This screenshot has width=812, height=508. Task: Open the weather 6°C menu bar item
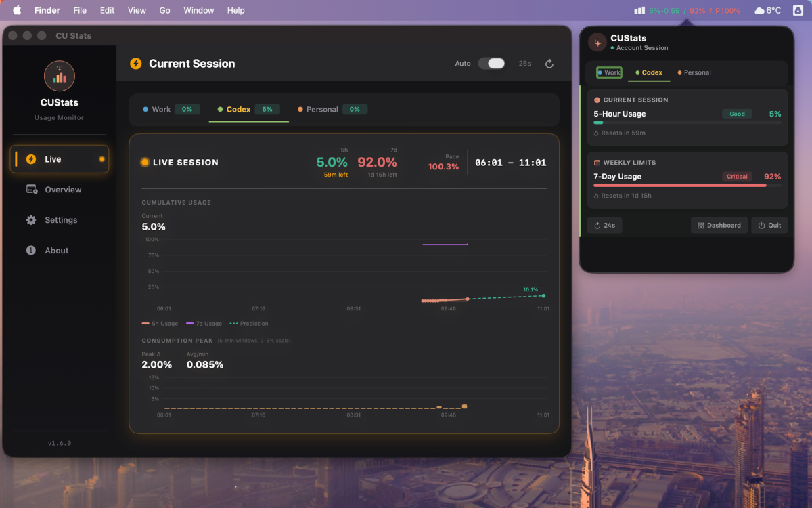coord(766,10)
